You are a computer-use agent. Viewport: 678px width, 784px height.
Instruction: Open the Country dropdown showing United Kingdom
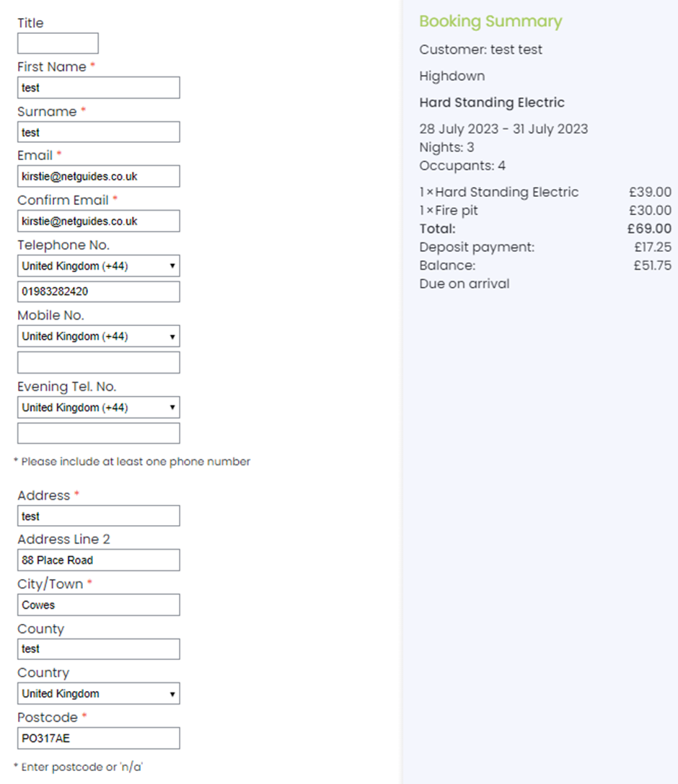pos(98,694)
